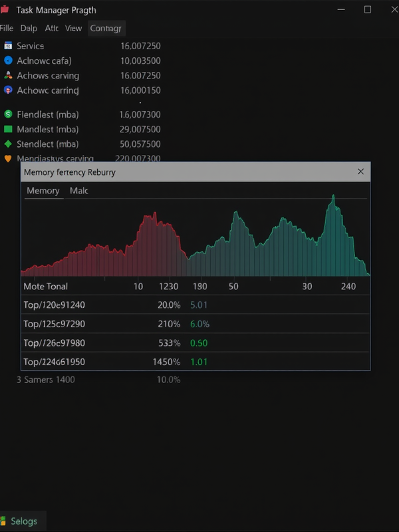Viewport: 399px width, 532px height.
Task: Click the 210% cell
Action: coord(169,324)
